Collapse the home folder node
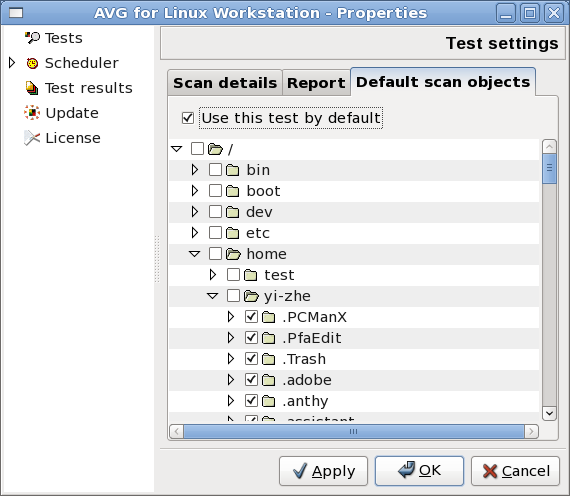The width and height of the screenshot is (570, 496). click(195, 254)
